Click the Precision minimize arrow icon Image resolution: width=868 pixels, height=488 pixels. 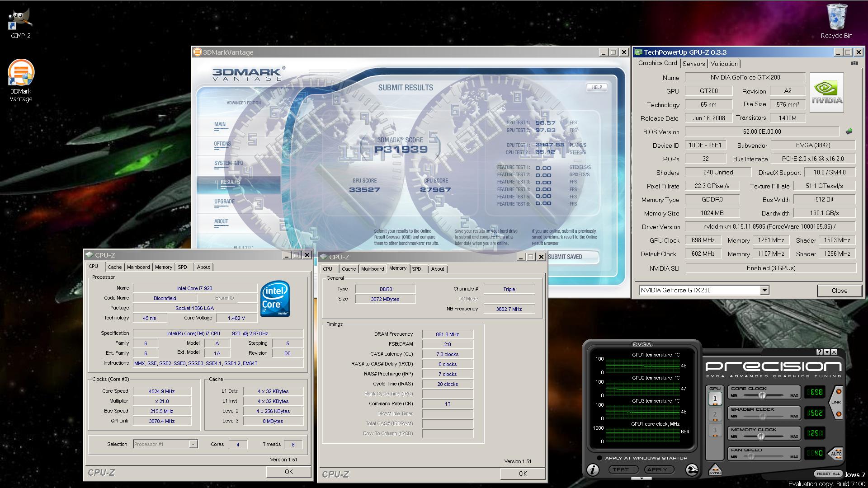coord(826,352)
